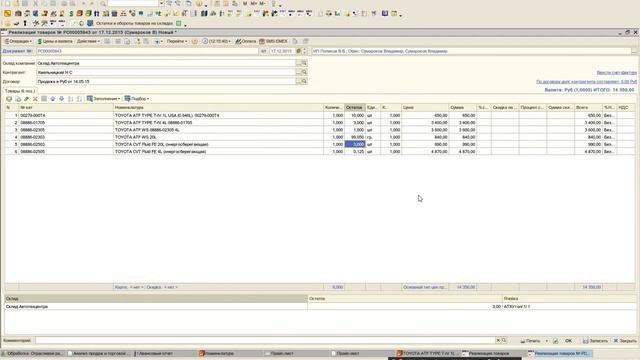This screenshot has height=360, width=640.
Task: Select row TOYOTA ATF WS 20L
Action: pyautogui.click(x=320, y=137)
